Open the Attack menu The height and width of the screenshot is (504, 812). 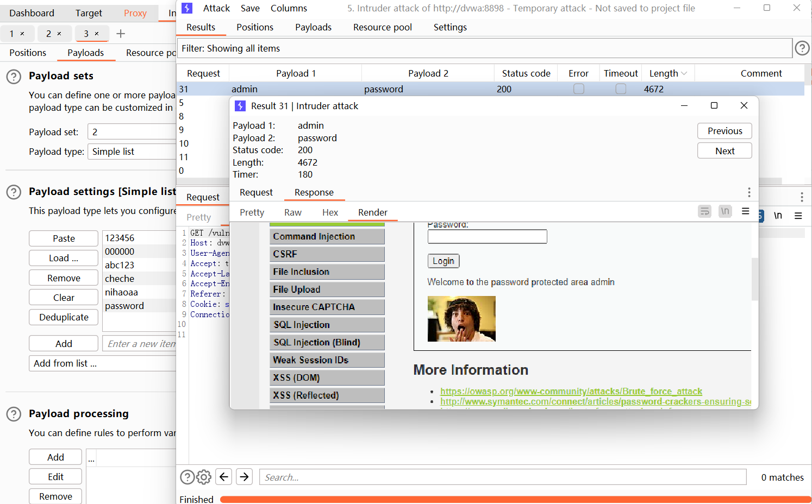[216, 8]
